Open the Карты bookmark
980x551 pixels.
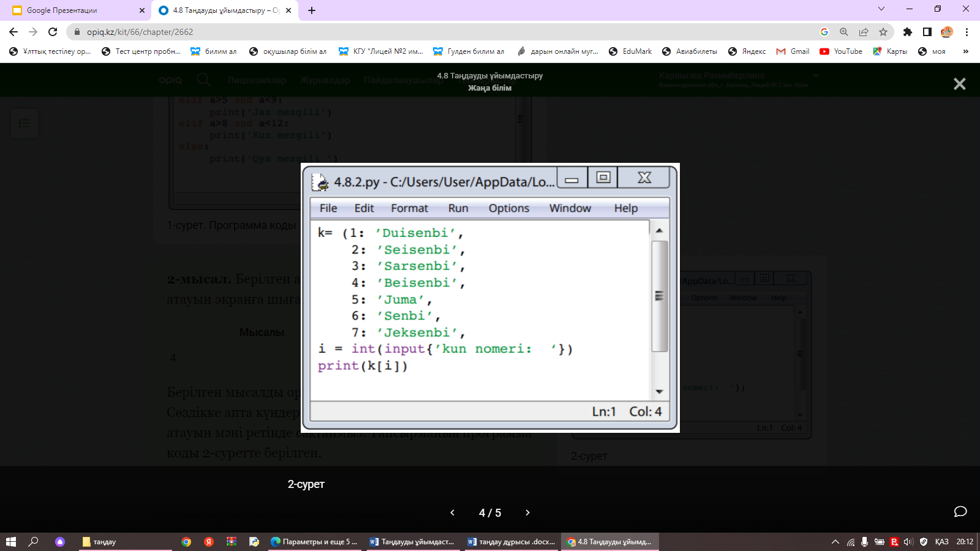(x=891, y=51)
